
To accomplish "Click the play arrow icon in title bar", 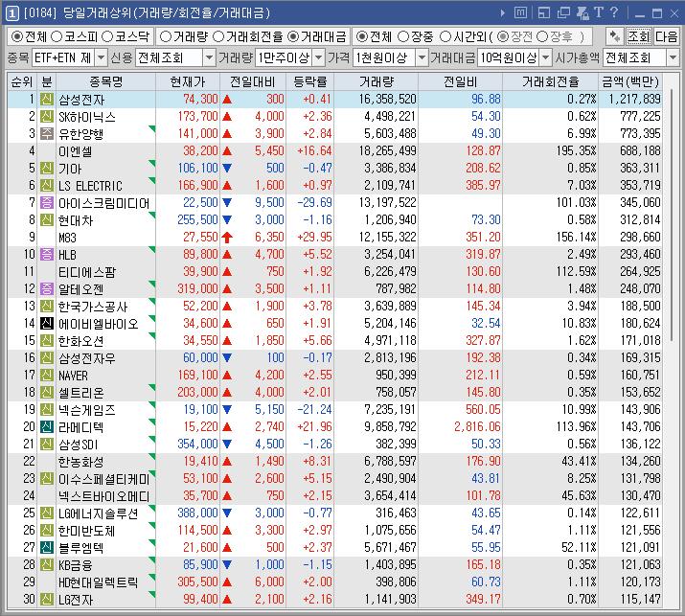I will click(502, 13).
